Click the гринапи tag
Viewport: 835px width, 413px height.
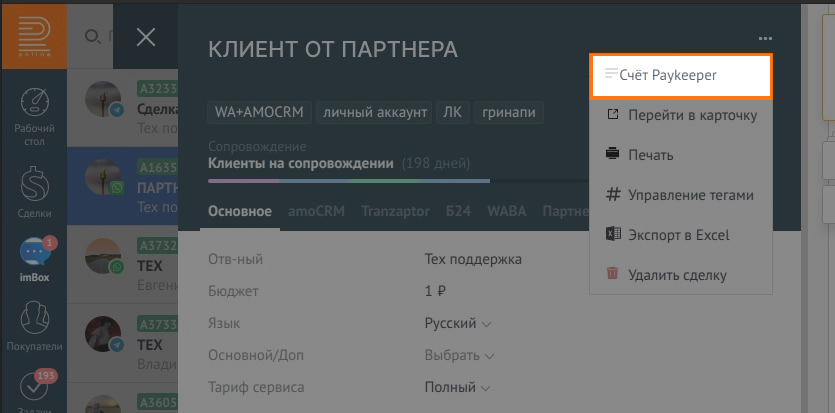pyautogui.click(x=509, y=112)
